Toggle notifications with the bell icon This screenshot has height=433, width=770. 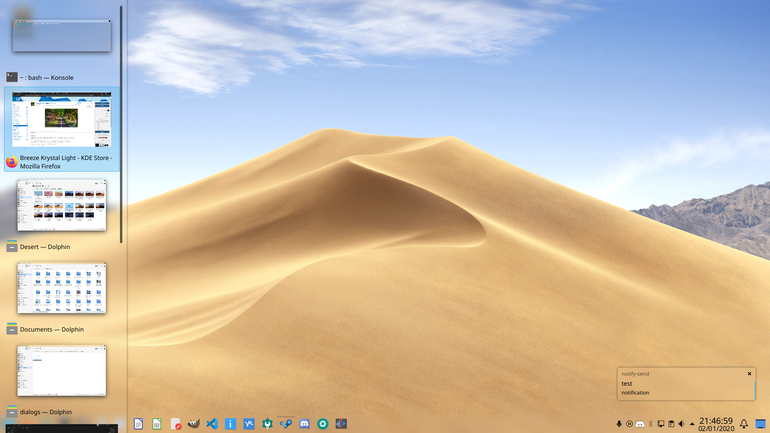pyautogui.click(x=744, y=424)
